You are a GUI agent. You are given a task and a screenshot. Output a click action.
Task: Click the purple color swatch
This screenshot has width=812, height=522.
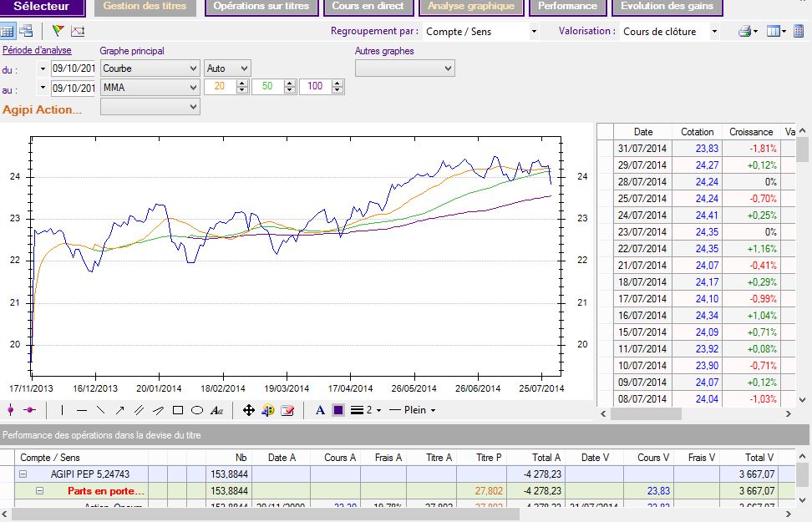tap(338, 410)
